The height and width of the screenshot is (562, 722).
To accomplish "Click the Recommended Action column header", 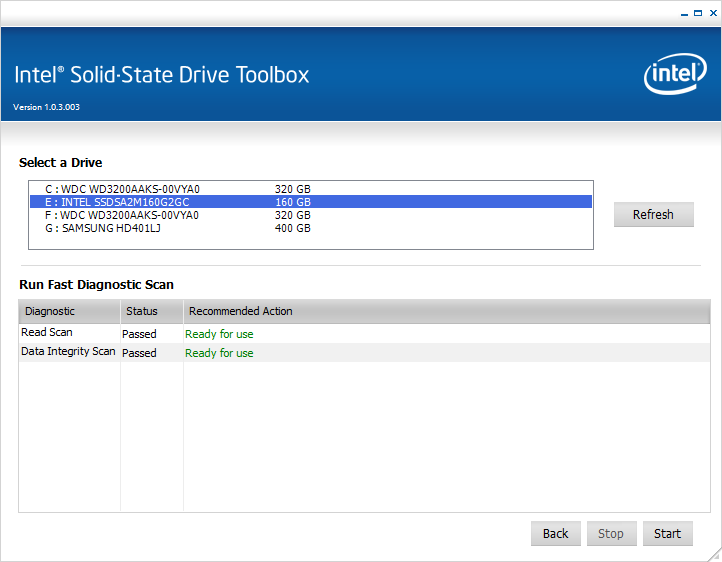I will point(447,311).
